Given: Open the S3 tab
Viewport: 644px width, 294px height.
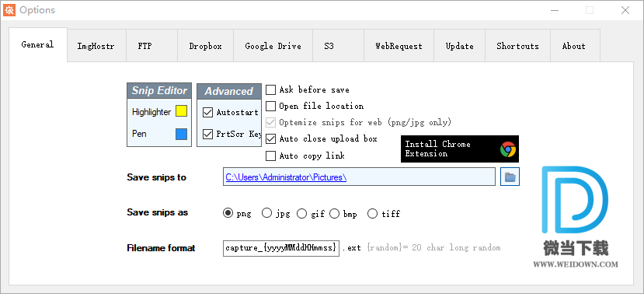Looking at the screenshot, I should point(338,46).
